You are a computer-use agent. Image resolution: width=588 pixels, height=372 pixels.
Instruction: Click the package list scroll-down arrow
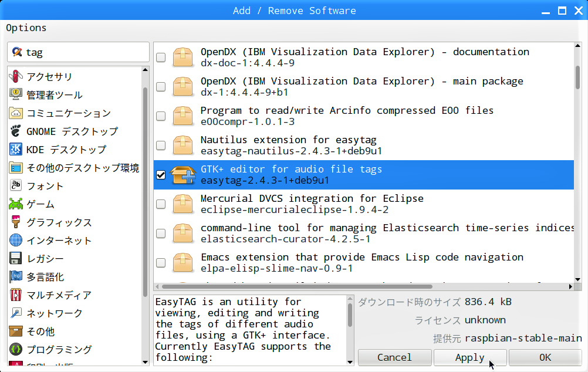(x=577, y=279)
